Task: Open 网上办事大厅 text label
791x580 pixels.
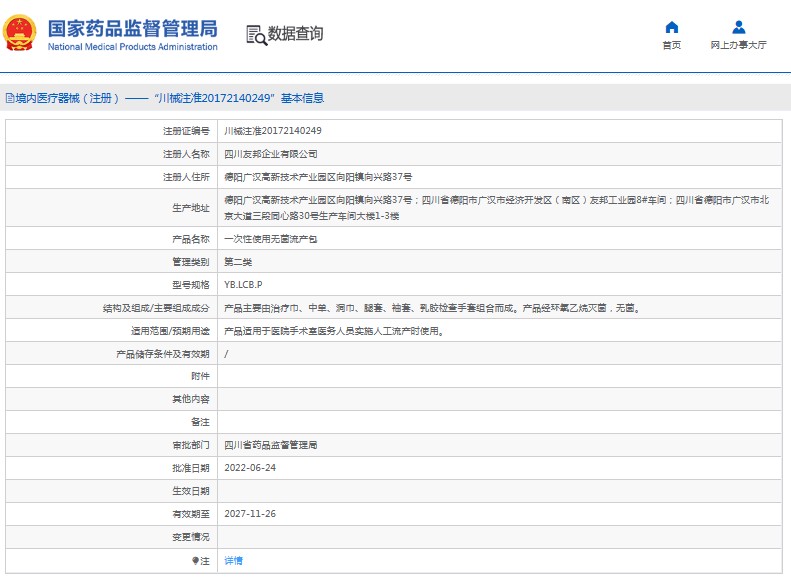Action: pyautogui.click(x=739, y=45)
